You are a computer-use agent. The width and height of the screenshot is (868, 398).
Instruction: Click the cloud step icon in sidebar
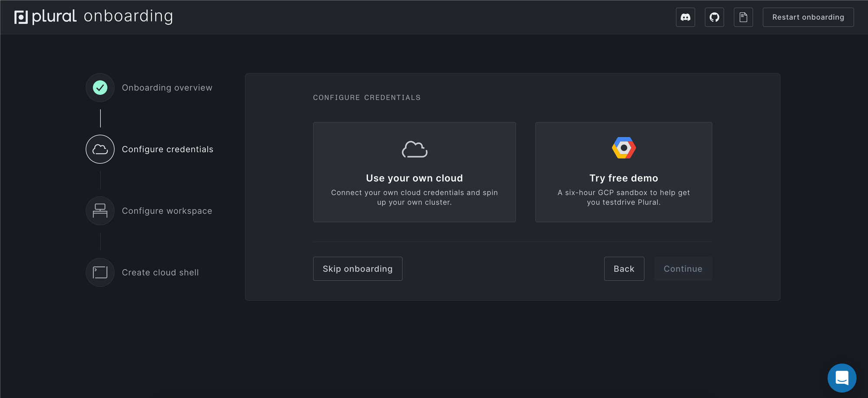(x=100, y=149)
